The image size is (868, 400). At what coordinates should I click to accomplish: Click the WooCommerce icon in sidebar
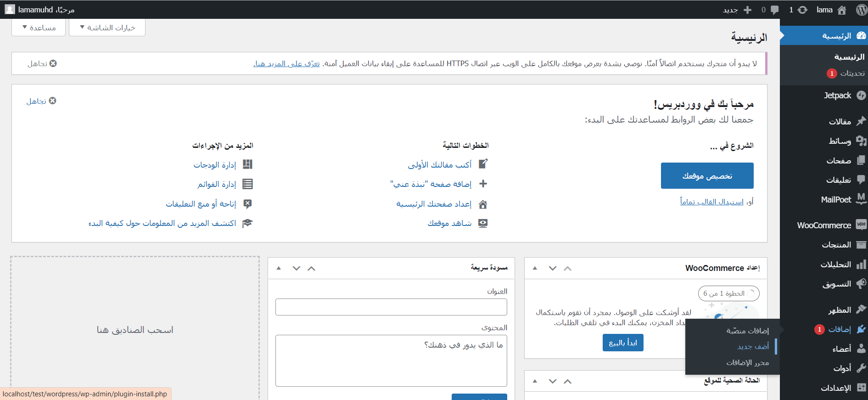pos(861,225)
